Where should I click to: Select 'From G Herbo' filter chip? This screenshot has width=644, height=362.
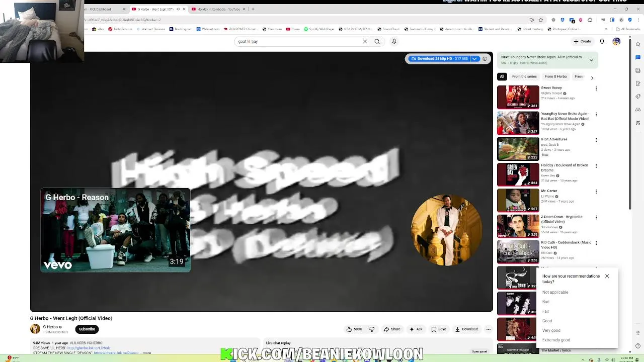point(555,76)
